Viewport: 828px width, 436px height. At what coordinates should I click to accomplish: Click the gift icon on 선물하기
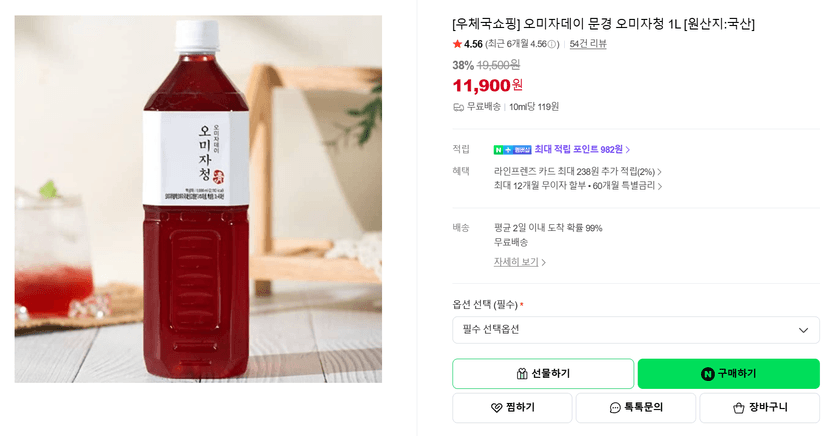coord(522,374)
